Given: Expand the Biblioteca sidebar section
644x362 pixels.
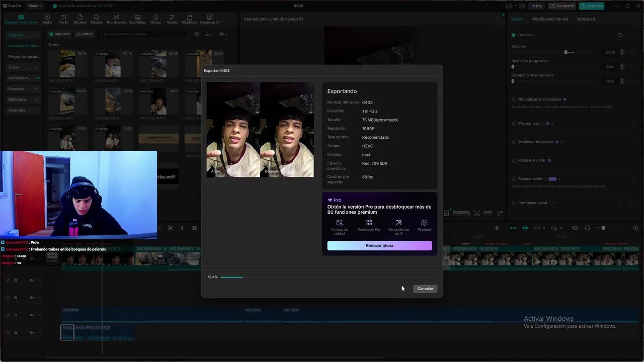Looking at the screenshot, I should tap(23, 100).
